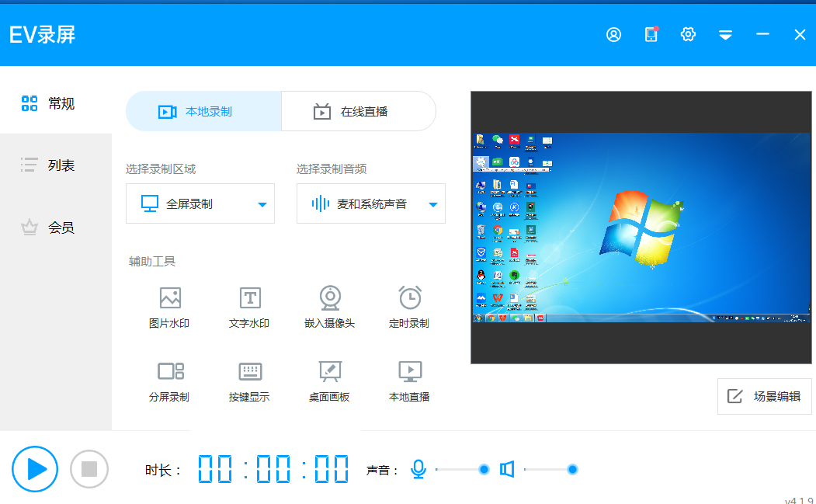816x504 pixels.
Task: Switch to 本地录制 mode tab
Action: [203, 111]
